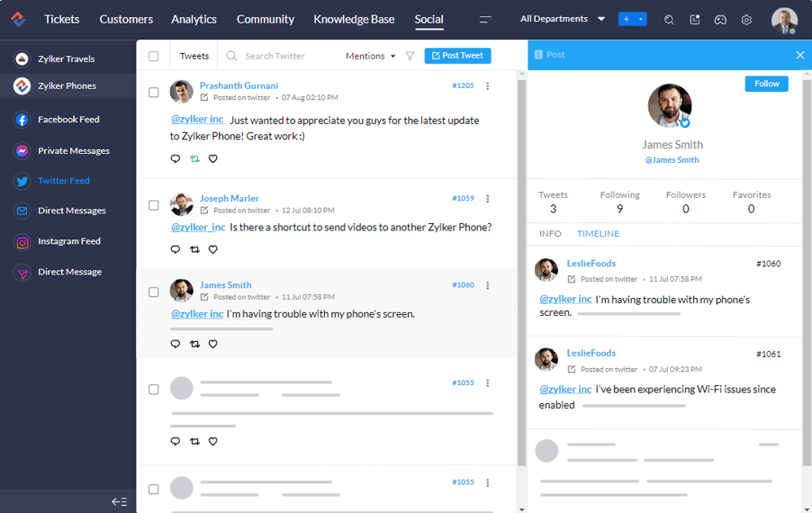
Task: Open the notifications icon in top bar
Action: pos(695,20)
